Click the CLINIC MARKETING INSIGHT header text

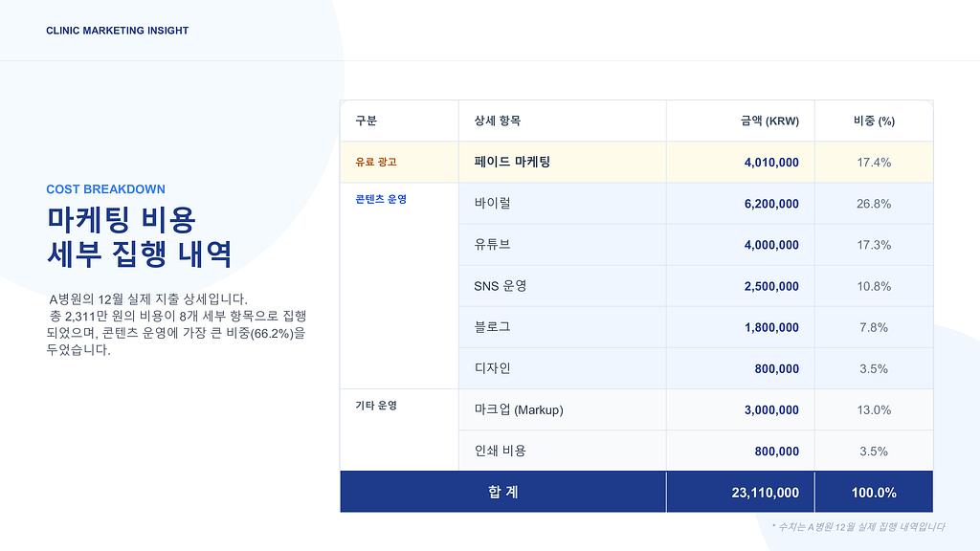click(x=117, y=31)
